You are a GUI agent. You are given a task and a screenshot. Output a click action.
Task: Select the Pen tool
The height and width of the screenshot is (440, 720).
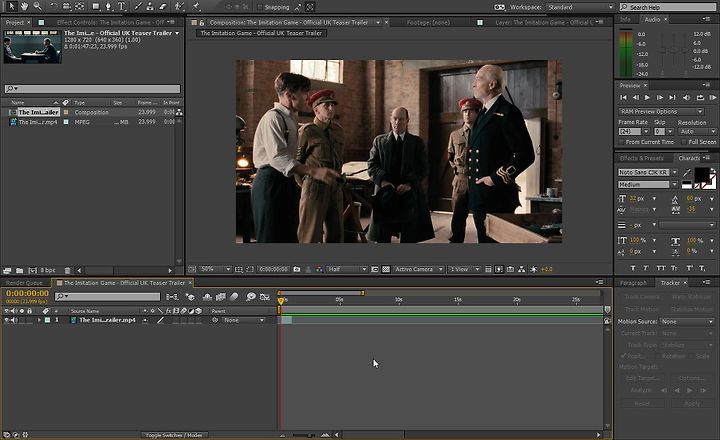(109, 6)
